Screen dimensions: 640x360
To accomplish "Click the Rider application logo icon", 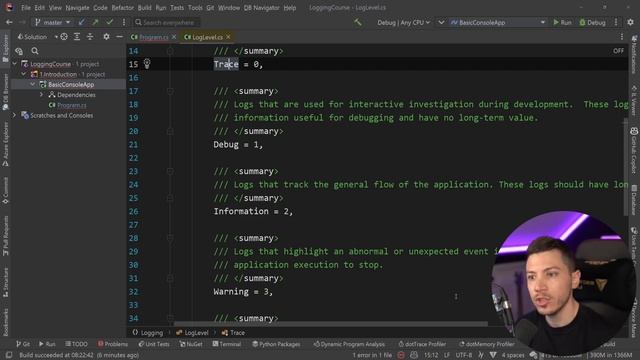I will click(x=9, y=7).
